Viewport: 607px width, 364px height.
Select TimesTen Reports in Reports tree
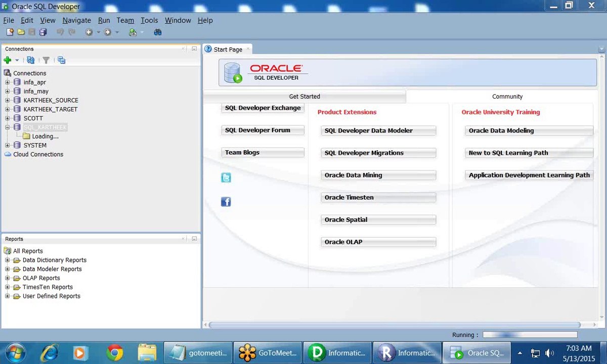(48, 287)
